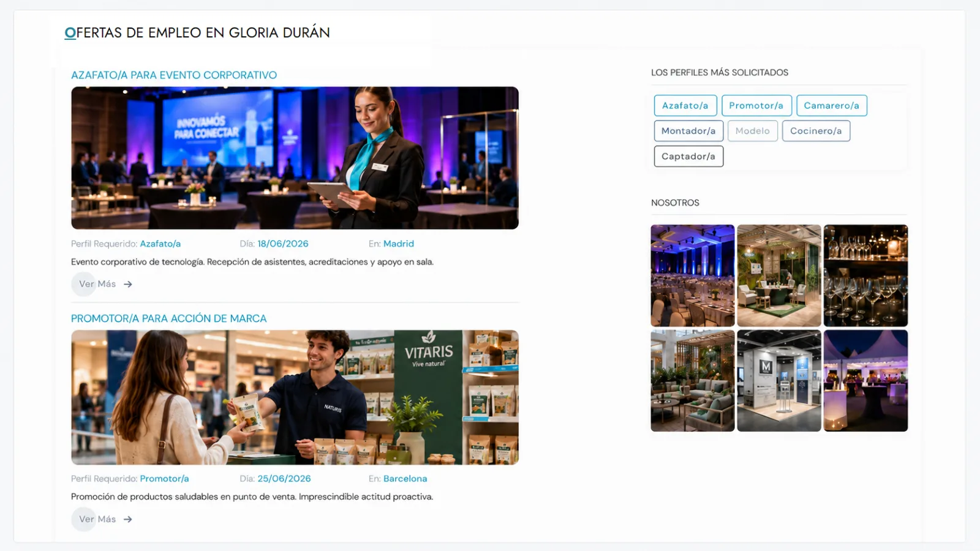
Task: Click the Madrid location link
Action: 399,244
